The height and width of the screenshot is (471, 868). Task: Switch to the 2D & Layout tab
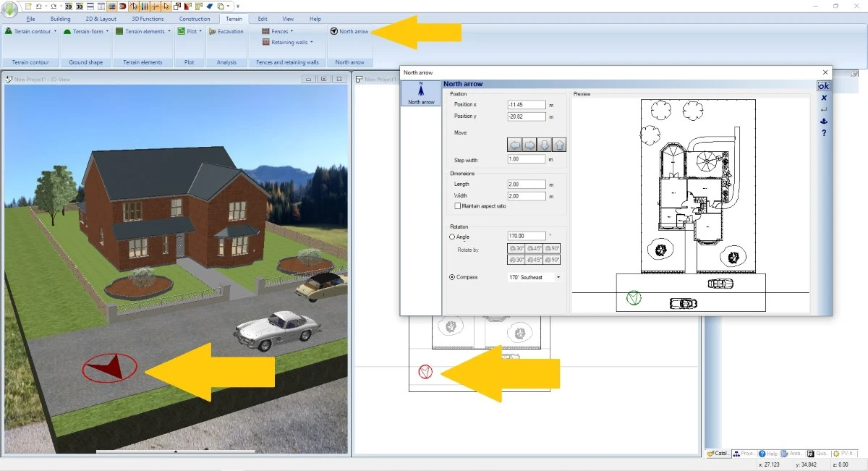point(101,19)
